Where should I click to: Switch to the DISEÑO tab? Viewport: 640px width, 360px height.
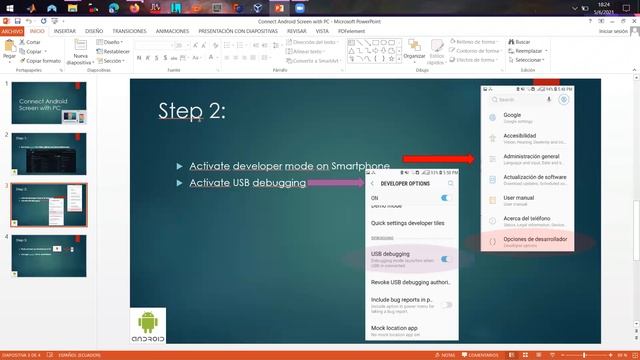point(94,31)
